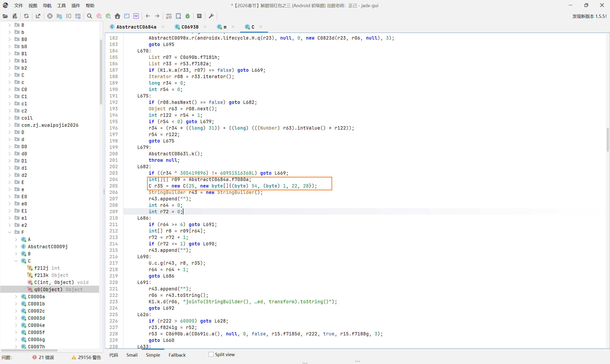Image resolution: width=610 pixels, height=364 pixels.
Task: Open the 工具 menu
Action: (61, 5)
